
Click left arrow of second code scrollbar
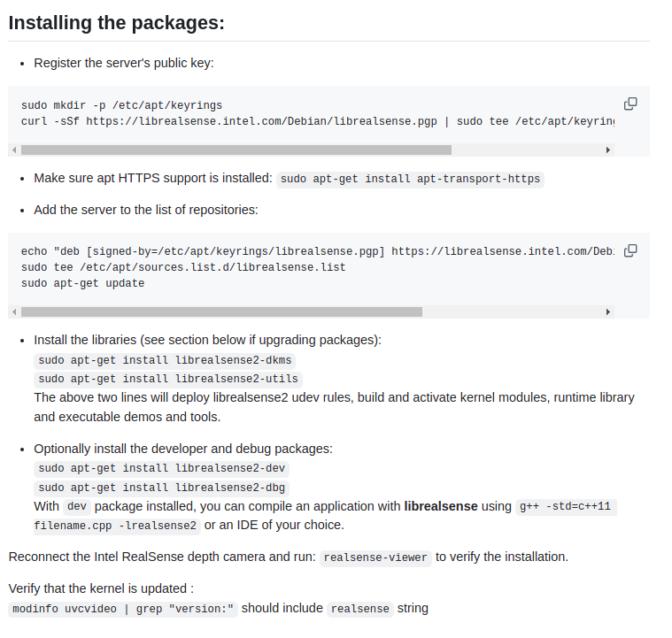14,311
